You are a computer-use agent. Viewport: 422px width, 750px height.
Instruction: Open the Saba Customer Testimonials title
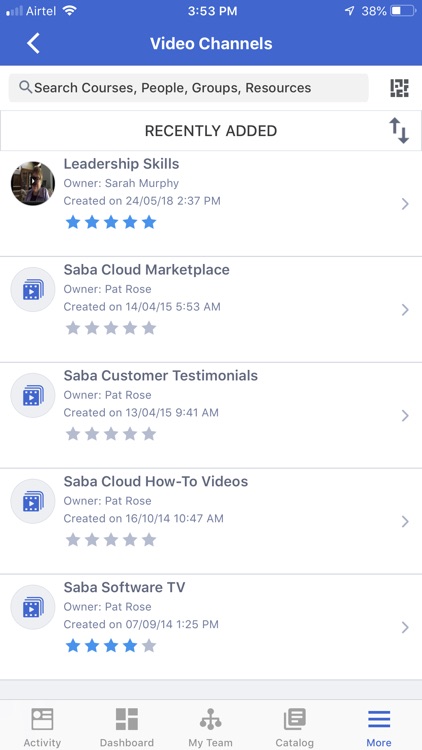click(x=161, y=375)
